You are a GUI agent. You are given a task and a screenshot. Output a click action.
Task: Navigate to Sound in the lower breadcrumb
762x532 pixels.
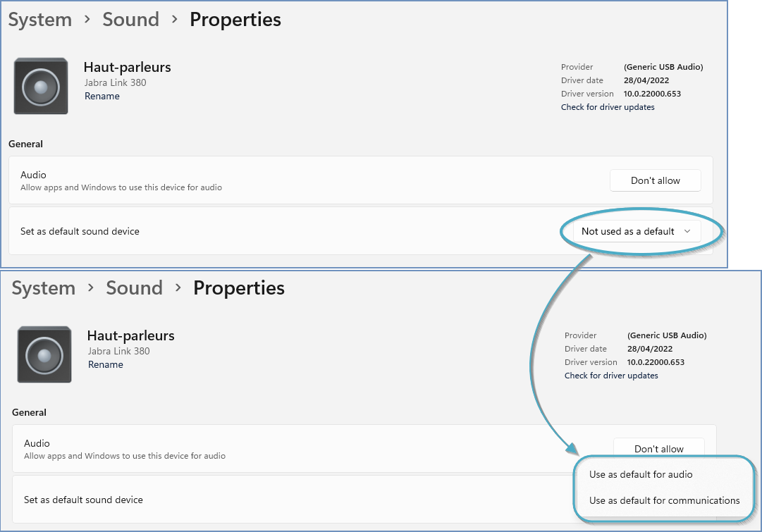pos(134,288)
